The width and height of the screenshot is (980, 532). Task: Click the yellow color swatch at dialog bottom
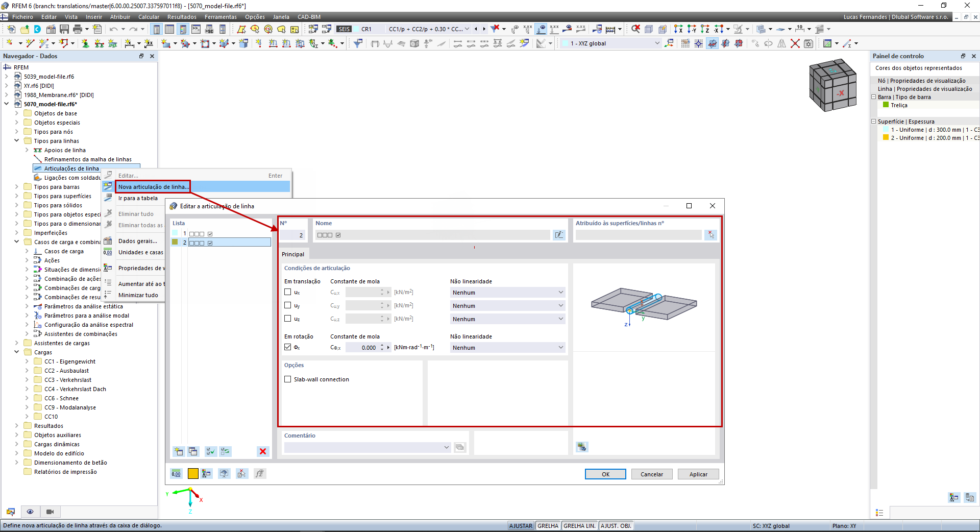[x=193, y=474]
